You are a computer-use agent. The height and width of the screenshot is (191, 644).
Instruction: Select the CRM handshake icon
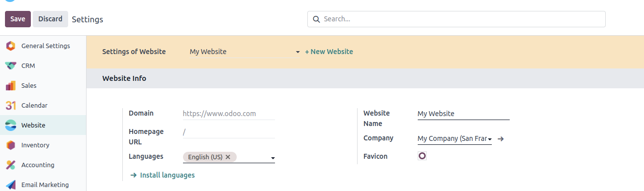(11, 66)
